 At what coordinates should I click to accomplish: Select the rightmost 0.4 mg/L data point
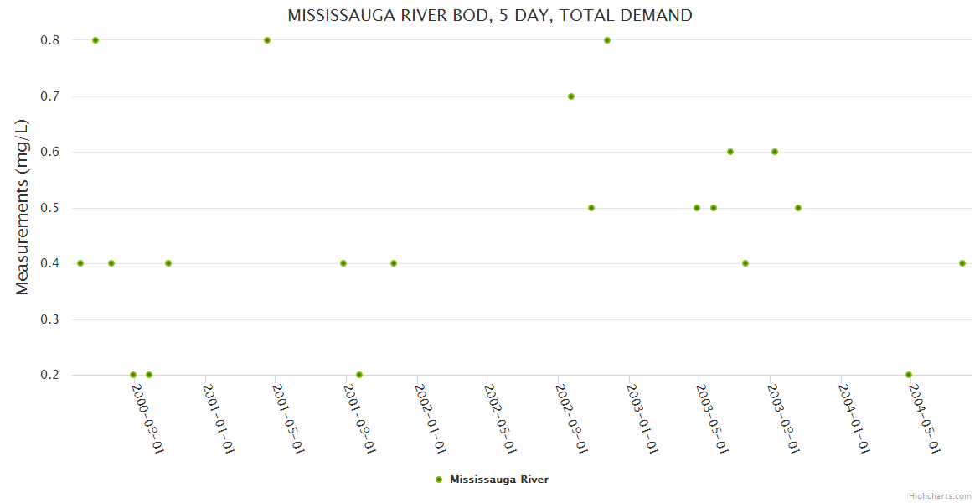coord(962,263)
